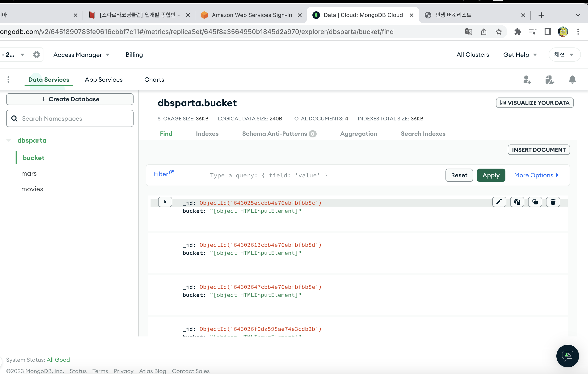Viewport: 588px width, 374px height.
Task: Switch to the Amazon Web Services Sign-In tab
Action: tap(252, 15)
